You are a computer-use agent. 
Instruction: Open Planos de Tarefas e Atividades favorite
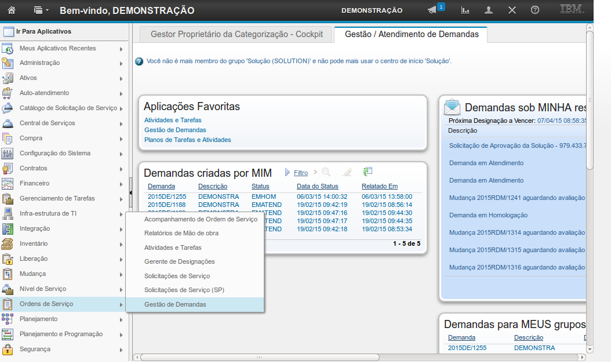point(187,140)
